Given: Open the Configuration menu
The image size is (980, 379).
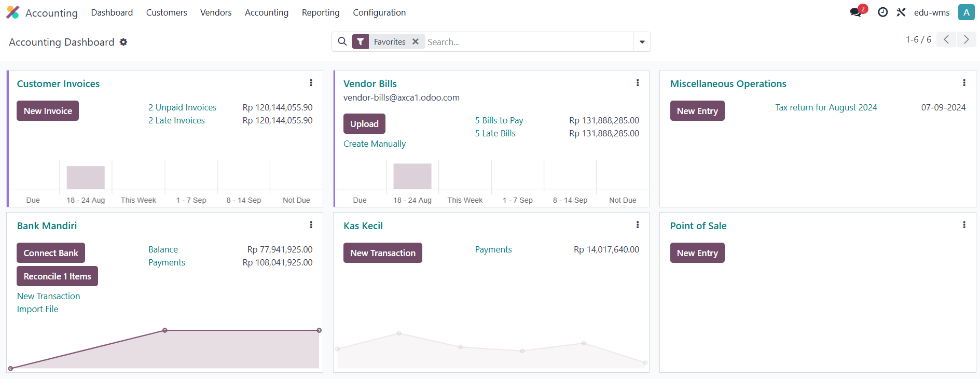Looking at the screenshot, I should (379, 12).
